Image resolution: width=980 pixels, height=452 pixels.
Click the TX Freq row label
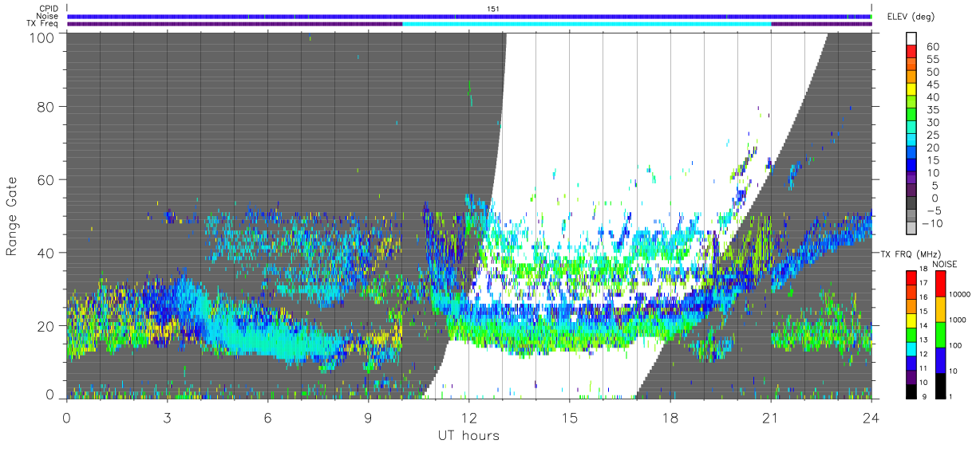coord(41,23)
